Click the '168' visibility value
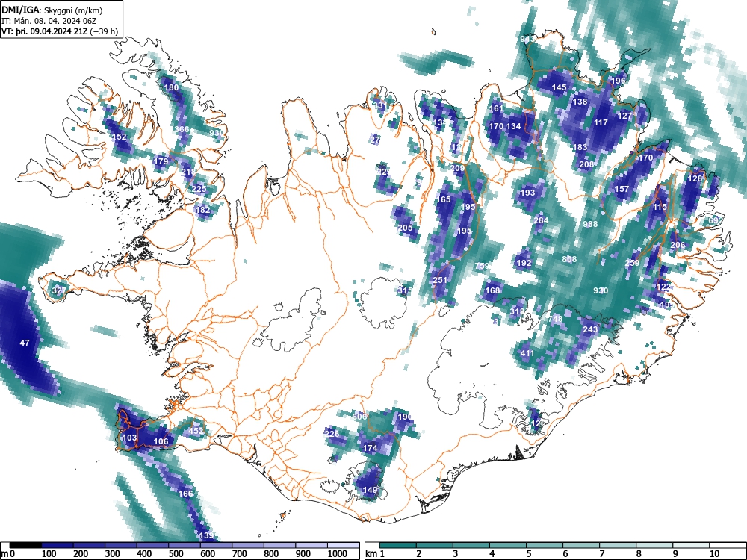This screenshot has height=560, width=747. tap(492, 290)
